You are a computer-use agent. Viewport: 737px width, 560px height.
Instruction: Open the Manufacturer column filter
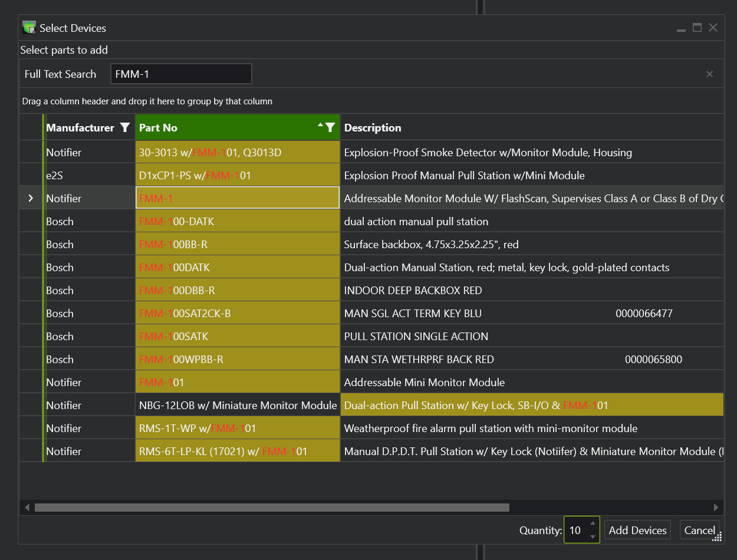point(124,127)
